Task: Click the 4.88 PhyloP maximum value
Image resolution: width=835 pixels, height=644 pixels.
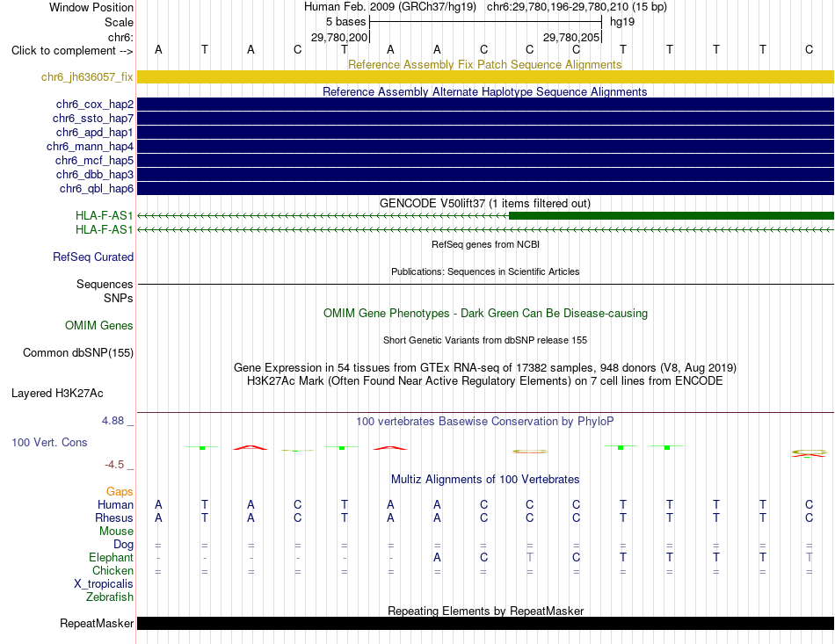Action: (x=113, y=421)
